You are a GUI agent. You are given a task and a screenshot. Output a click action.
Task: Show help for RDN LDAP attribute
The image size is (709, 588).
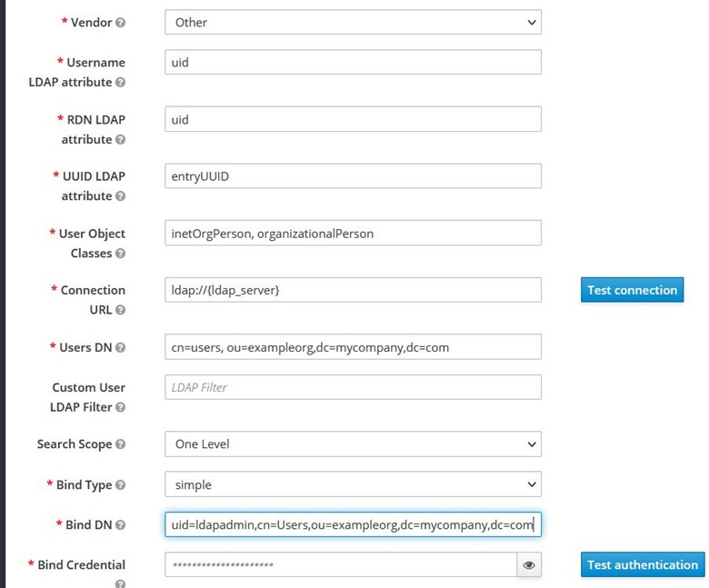[x=120, y=139]
